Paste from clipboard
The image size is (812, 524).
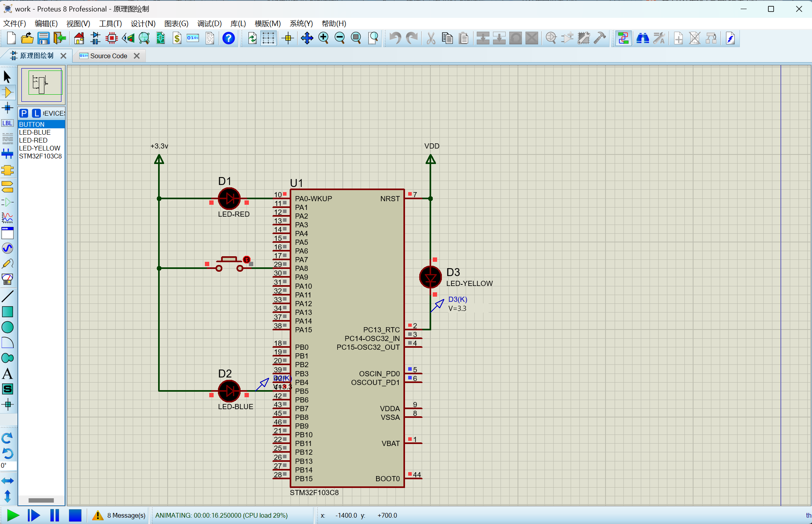[464, 38]
